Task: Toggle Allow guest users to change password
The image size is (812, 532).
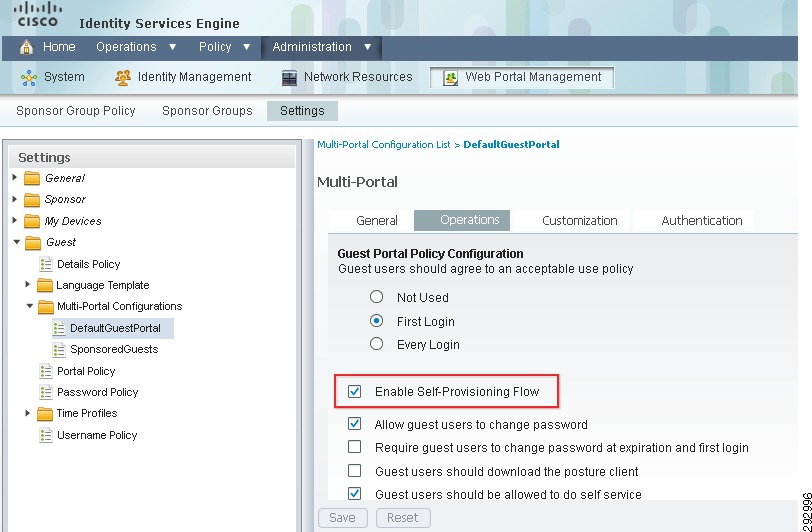Action: (354, 424)
